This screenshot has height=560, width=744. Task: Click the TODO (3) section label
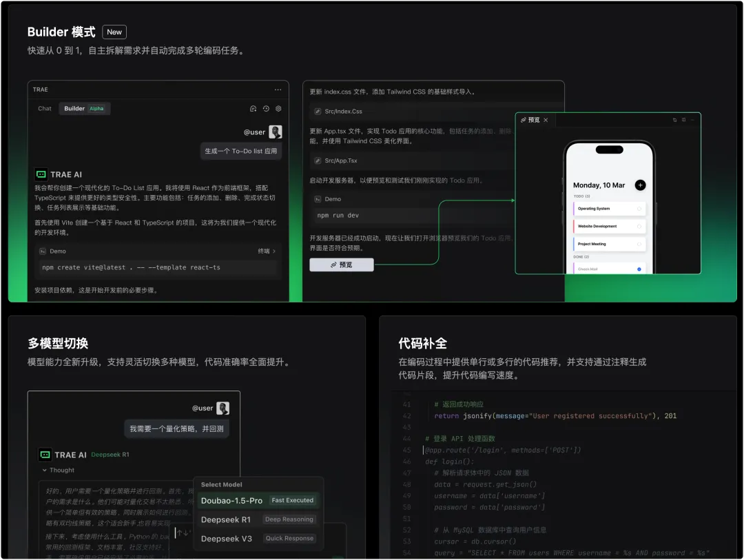pyautogui.click(x=581, y=196)
